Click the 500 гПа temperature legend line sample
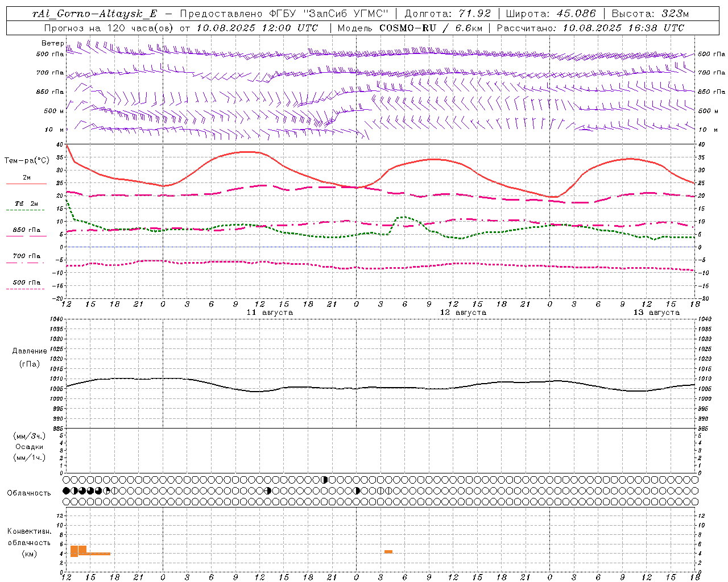 (x=25, y=289)
